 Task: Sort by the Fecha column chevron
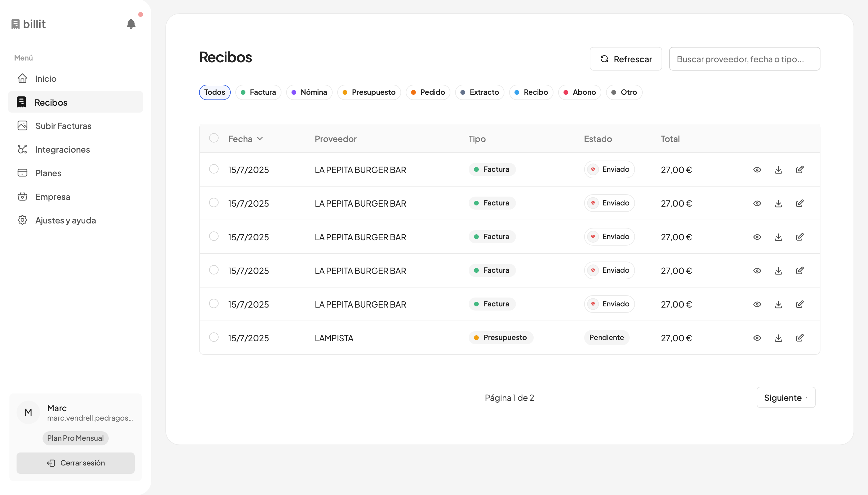260,139
